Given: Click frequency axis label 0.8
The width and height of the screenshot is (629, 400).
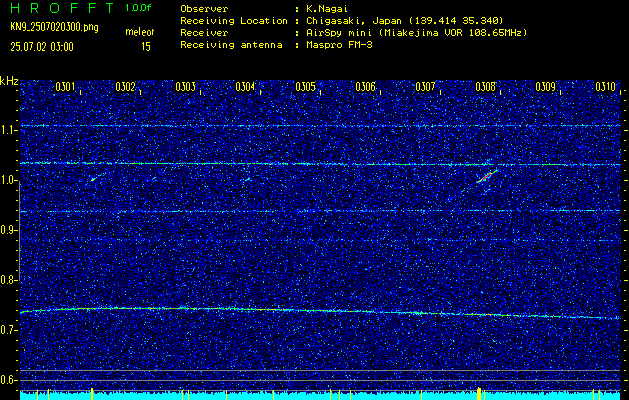Looking at the screenshot, I should pyautogui.click(x=8, y=280).
